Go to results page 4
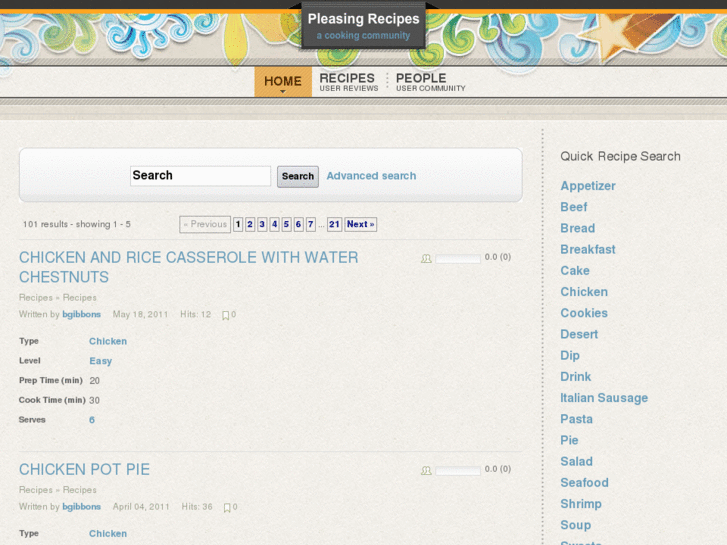 (x=274, y=224)
